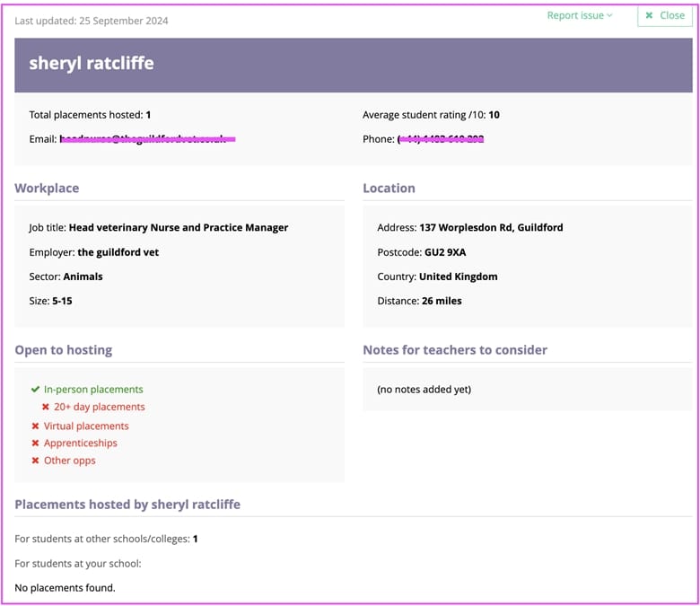Click the green check icon for In-person placements
This screenshot has height=606, width=700.
pos(35,390)
